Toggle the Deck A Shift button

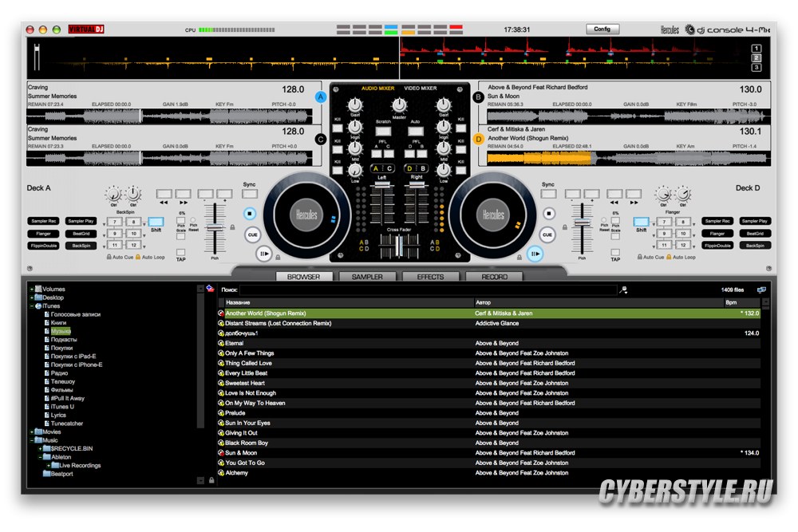click(156, 222)
